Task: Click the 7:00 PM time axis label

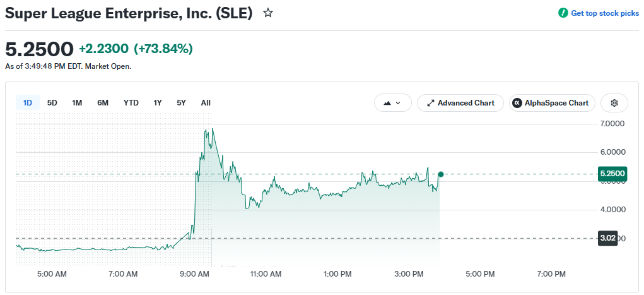Action: tap(551, 274)
